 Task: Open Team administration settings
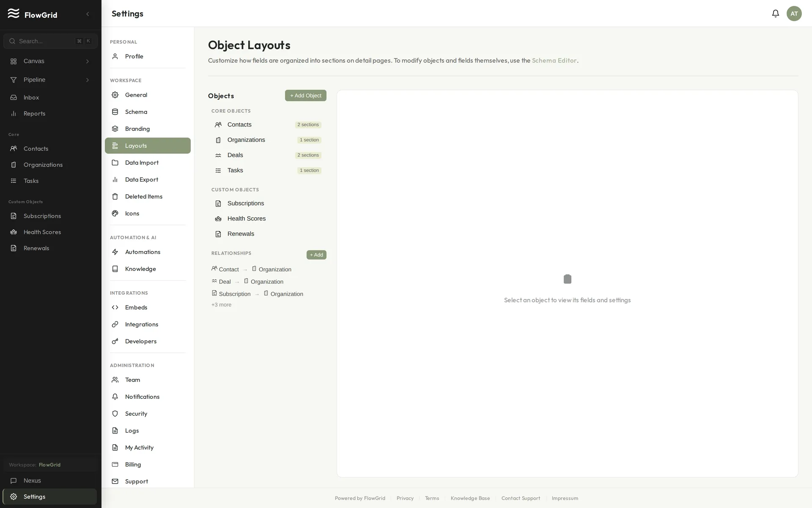pyautogui.click(x=148, y=380)
